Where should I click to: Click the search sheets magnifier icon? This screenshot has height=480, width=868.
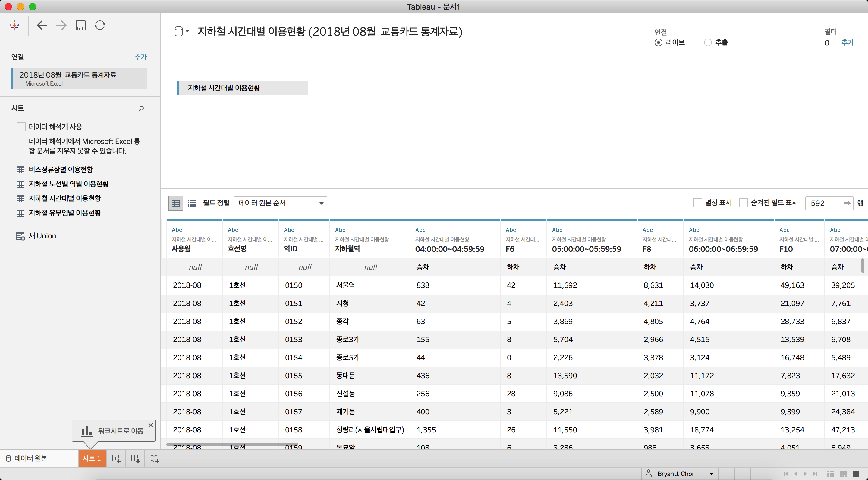(x=141, y=108)
